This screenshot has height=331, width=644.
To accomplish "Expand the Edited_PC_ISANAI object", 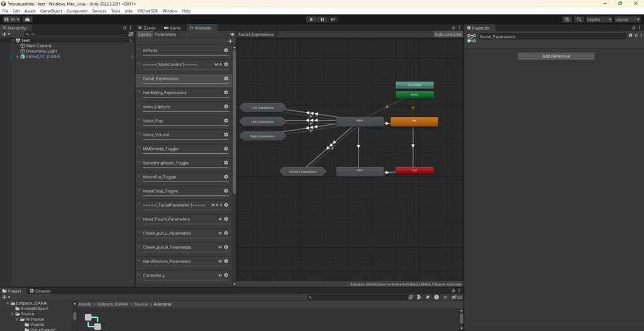I will tap(17, 57).
